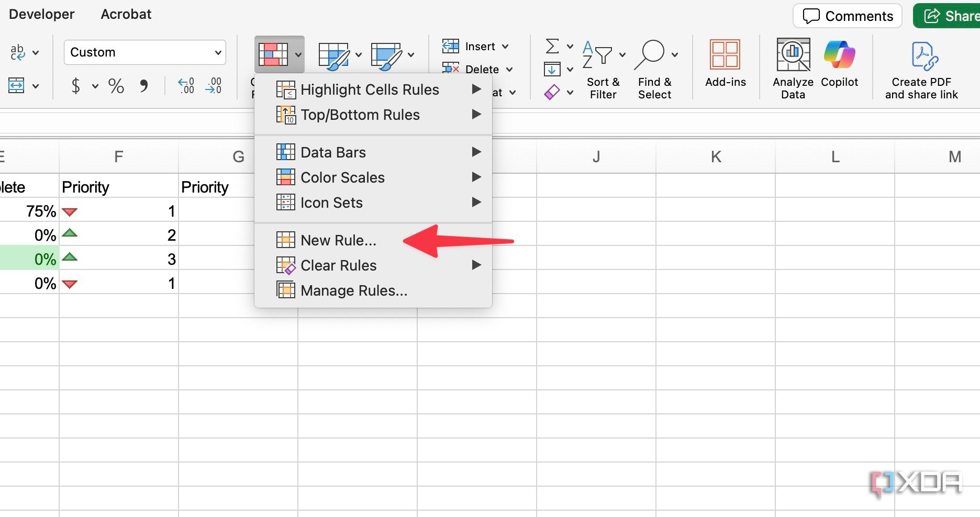Select New Rule from the menu
The width and height of the screenshot is (980, 517).
point(338,240)
